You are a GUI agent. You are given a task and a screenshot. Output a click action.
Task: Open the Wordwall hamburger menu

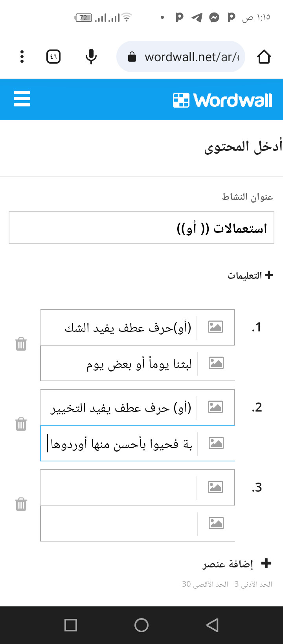pos(22,99)
